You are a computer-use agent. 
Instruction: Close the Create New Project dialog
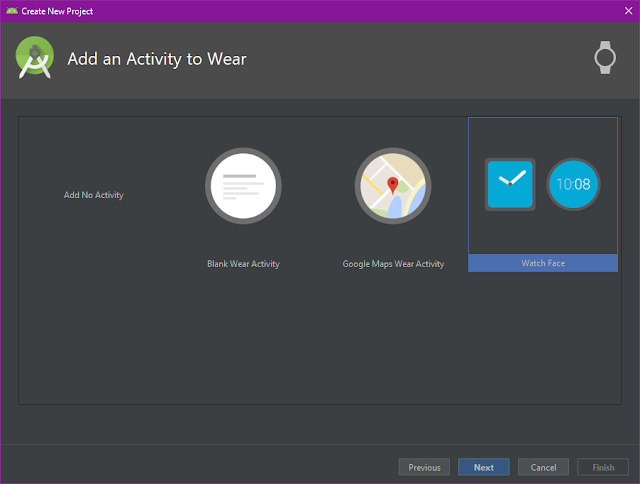(x=629, y=11)
